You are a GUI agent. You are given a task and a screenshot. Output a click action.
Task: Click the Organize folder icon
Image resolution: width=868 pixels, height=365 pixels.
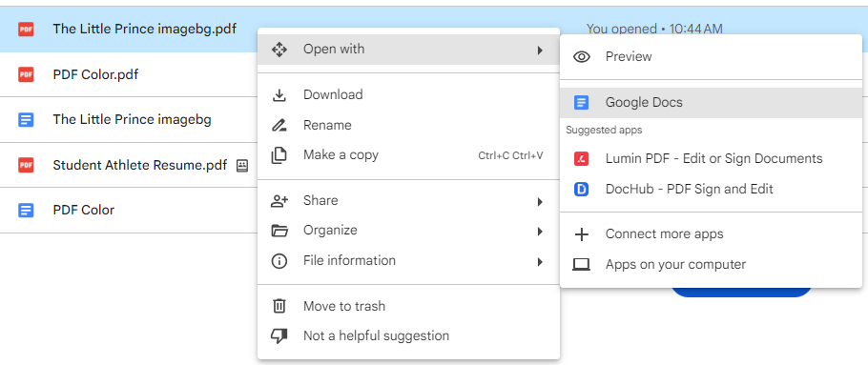pyautogui.click(x=279, y=231)
